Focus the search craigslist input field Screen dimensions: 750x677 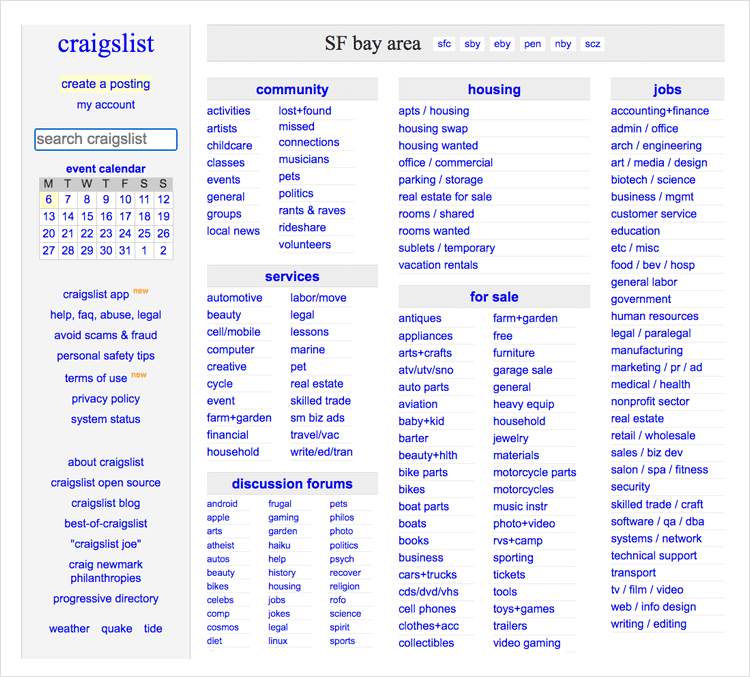coord(106,139)
